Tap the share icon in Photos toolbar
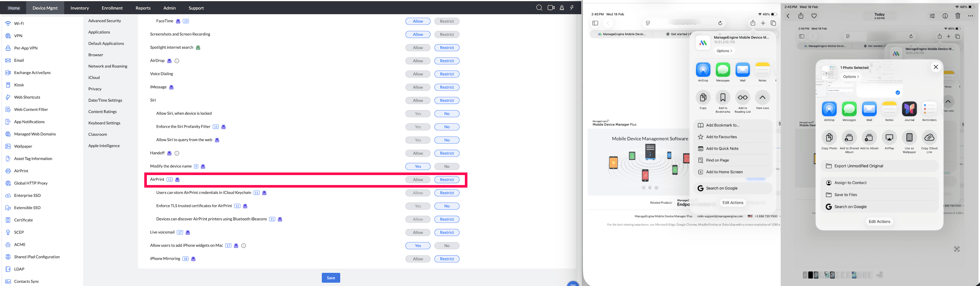 (801, 16)
